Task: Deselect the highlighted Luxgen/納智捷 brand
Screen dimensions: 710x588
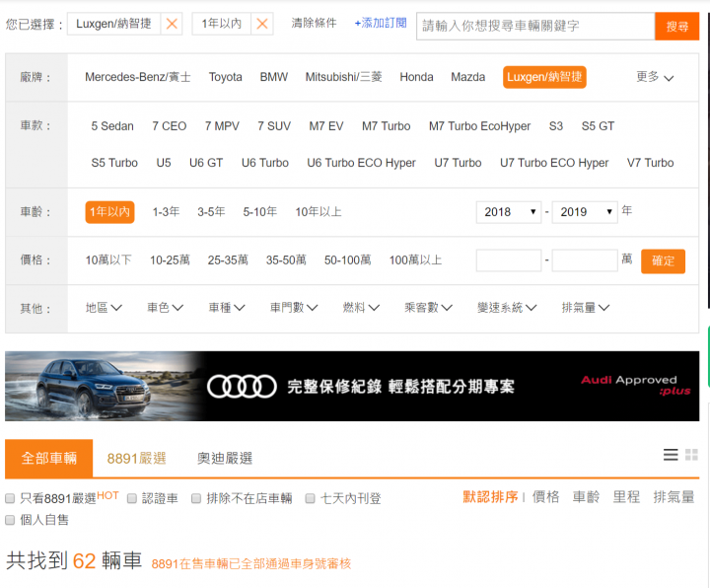Action: pos(544,77)
